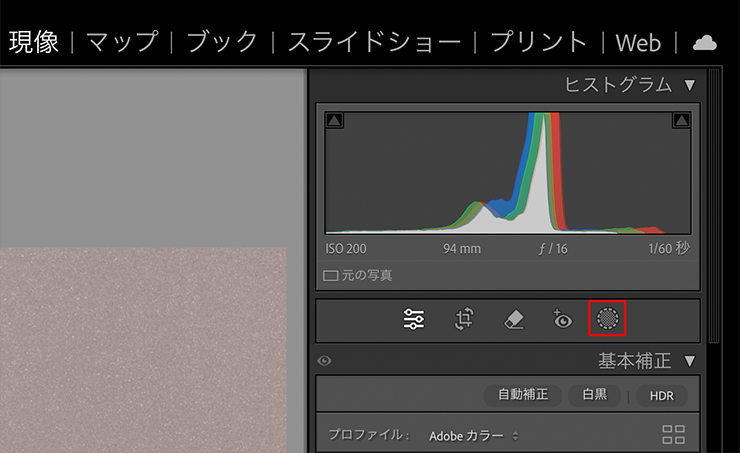Click the 自動補正 button

(523, 395)
